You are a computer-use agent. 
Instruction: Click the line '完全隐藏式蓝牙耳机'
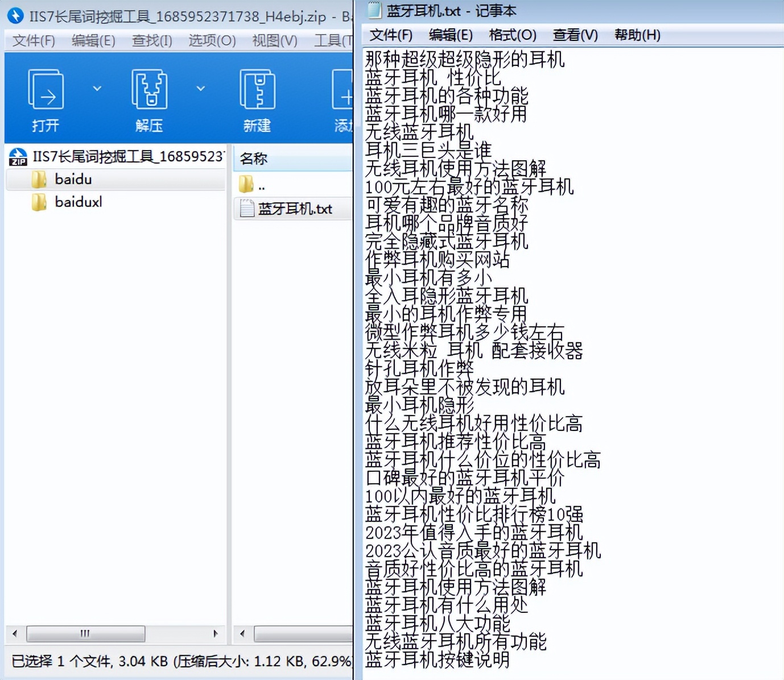point(447,241)
